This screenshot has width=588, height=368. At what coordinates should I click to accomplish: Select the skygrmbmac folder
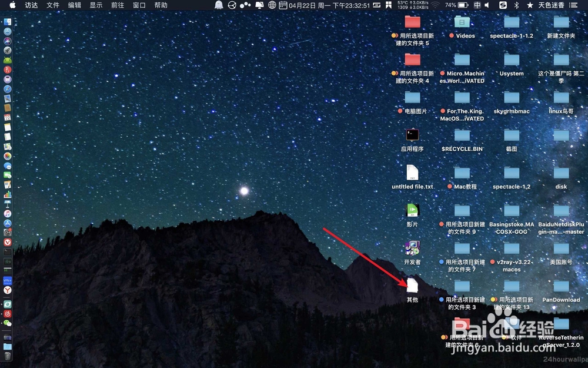(x=512, y=101)
